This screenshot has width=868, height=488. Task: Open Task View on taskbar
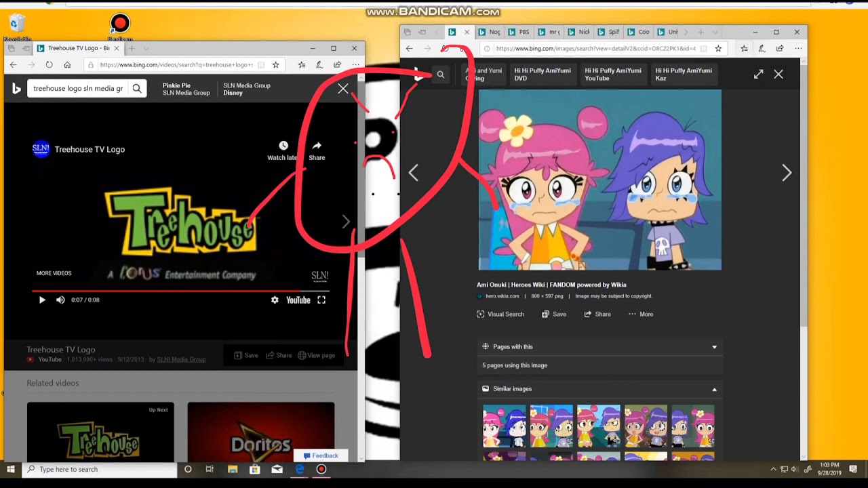point(210,469)
